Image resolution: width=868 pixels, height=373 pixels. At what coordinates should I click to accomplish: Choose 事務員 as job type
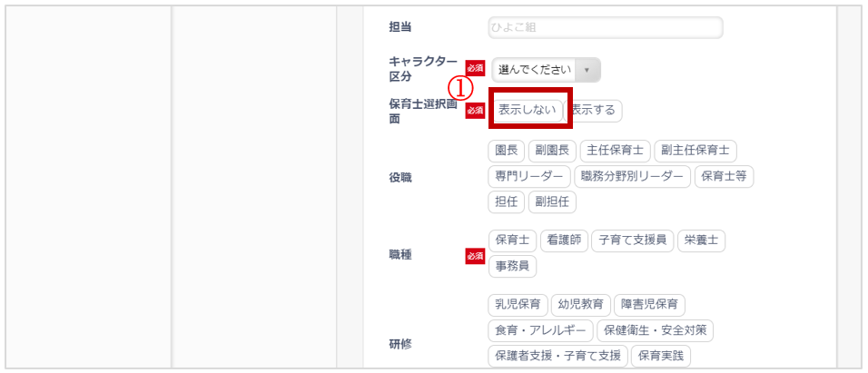512,266
